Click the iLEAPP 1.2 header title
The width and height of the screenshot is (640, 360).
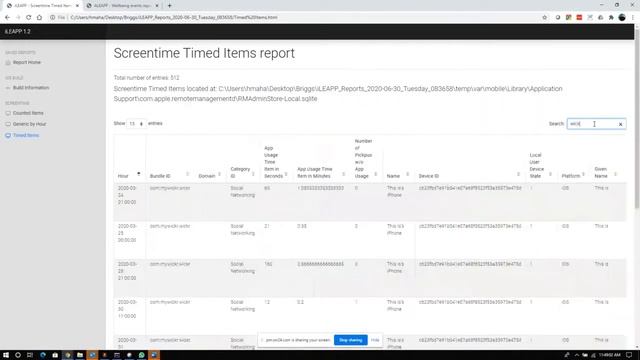click(18, 31)
